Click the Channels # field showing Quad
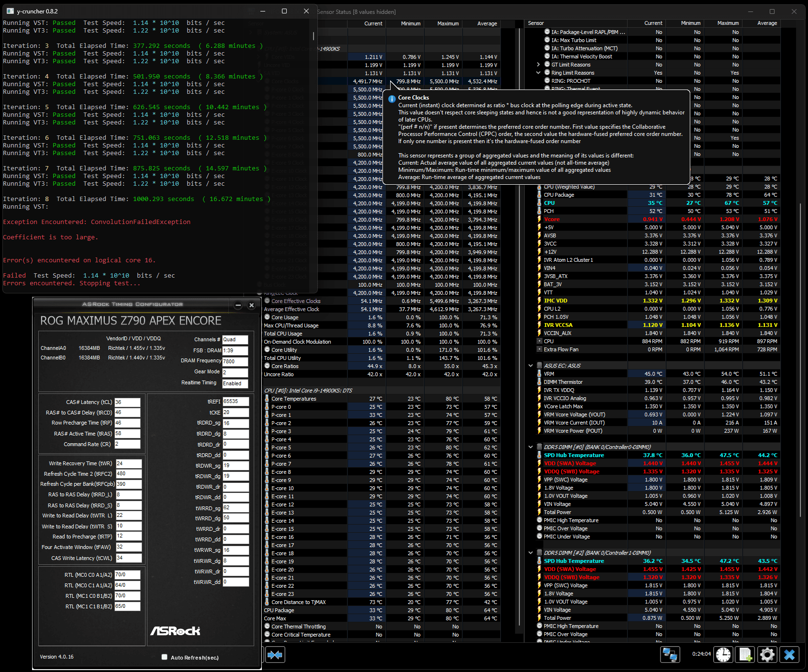 point(235,340)
